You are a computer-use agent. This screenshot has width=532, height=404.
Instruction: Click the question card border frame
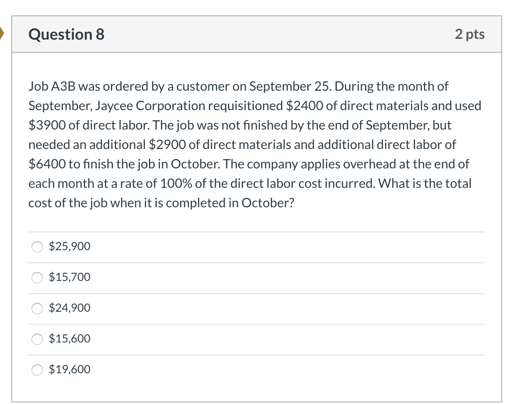13,202
